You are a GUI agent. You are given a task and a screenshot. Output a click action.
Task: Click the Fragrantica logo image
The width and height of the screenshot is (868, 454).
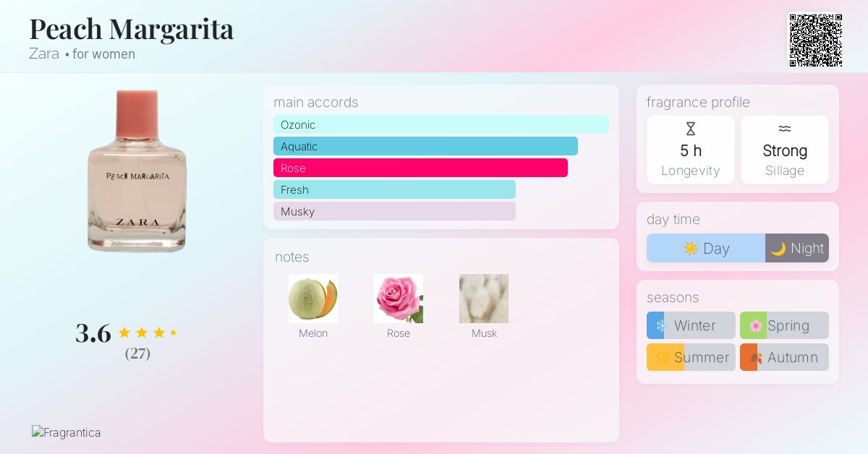(67, 433)
